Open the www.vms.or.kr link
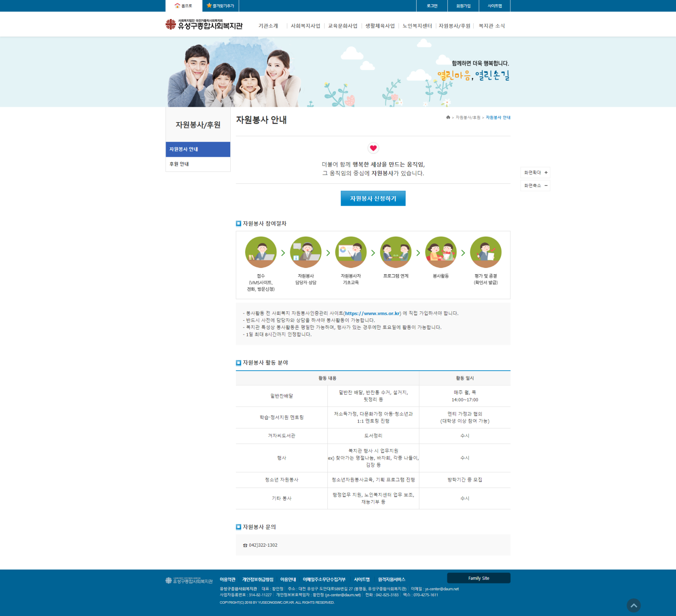676x616 pixels. click(x=372, y=313)
